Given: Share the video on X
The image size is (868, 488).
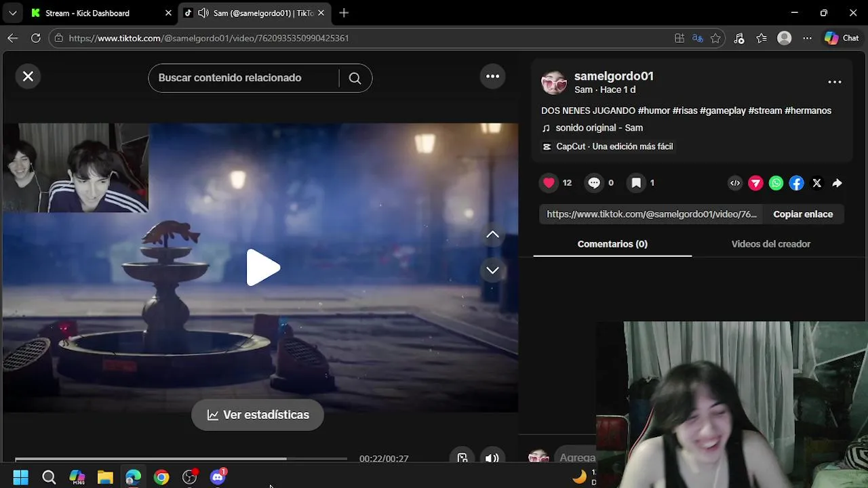Looking at the screenshot, I should 816,183.
